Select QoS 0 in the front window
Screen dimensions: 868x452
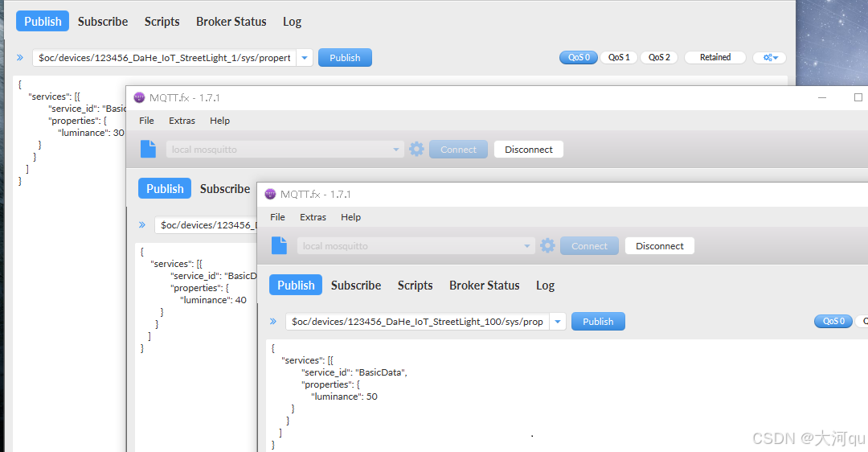pos(833,321)
